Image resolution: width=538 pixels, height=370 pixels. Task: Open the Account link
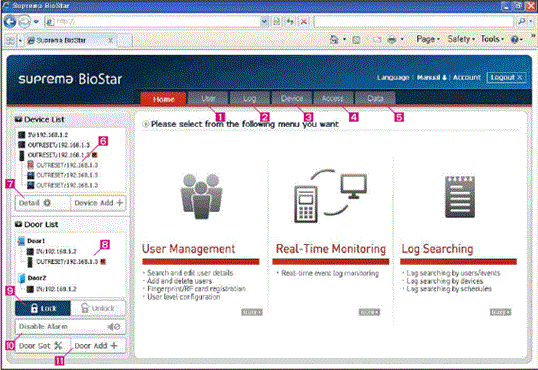click(x=467, y=78)
